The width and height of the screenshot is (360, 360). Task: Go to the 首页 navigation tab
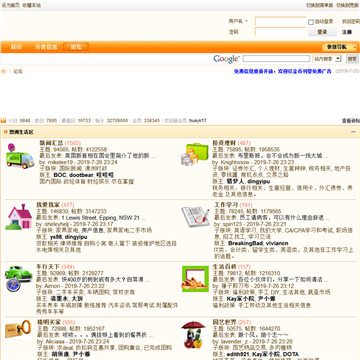[16, 47]
